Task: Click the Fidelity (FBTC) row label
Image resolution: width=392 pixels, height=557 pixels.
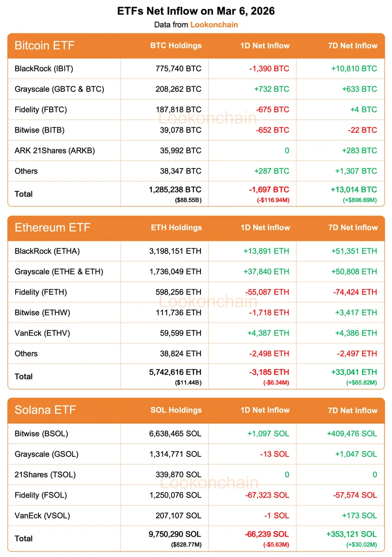Action: [41, 110]
